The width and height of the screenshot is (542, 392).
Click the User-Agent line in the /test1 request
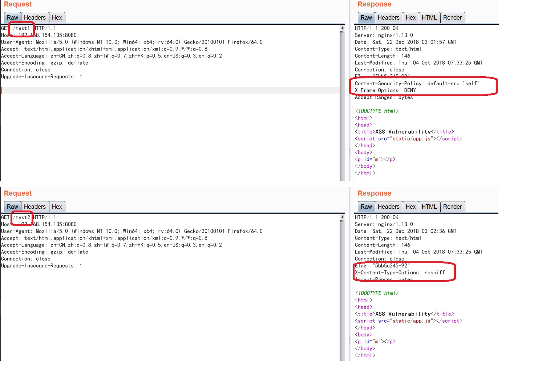132,42
